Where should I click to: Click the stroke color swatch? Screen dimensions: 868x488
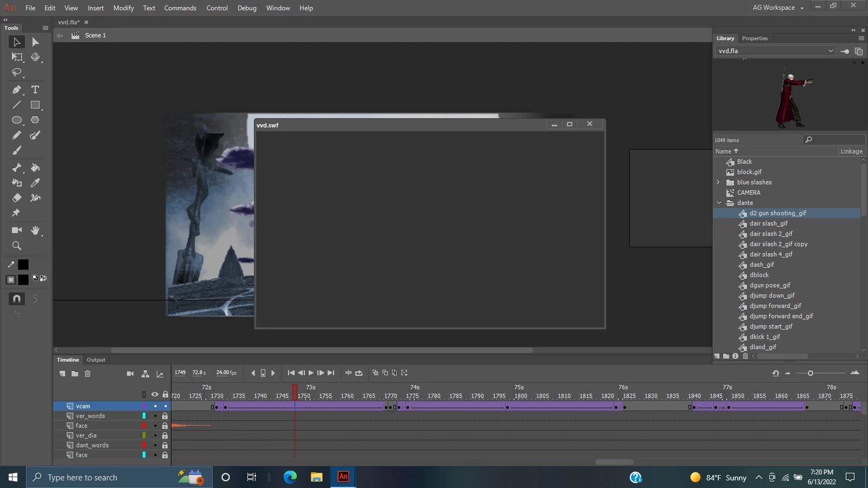[23, 265]
